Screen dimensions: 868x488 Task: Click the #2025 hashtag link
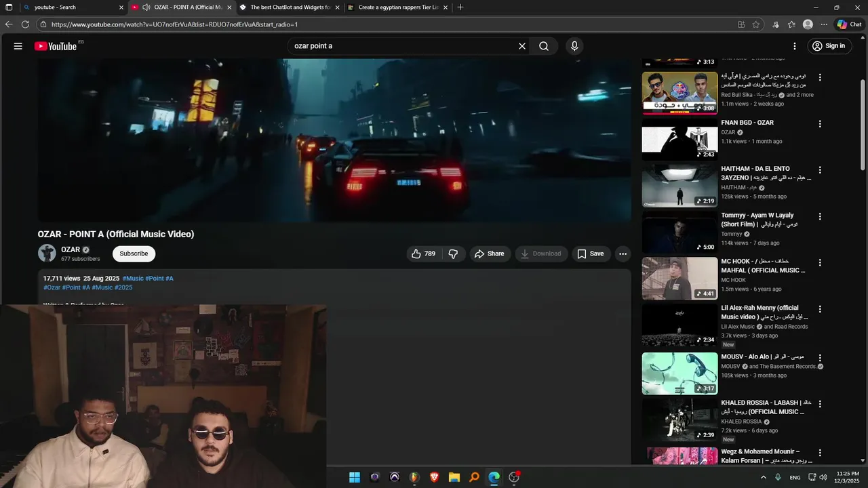[x=123, y=287]
